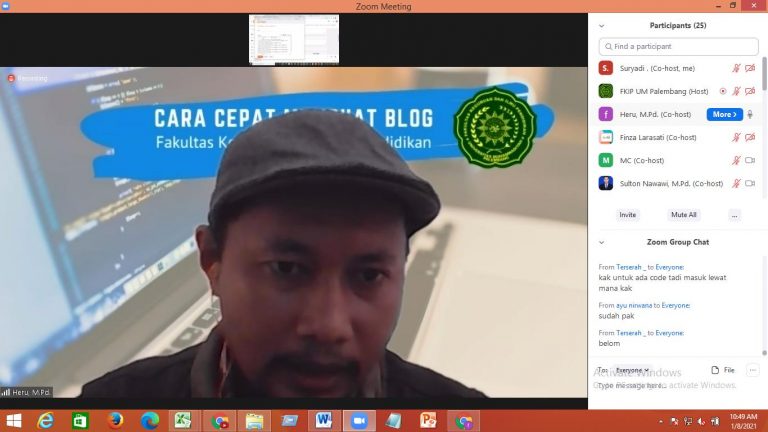Open participants panel three-dot menu
This screenshot has width=768, height=432.
pos(734,215)
